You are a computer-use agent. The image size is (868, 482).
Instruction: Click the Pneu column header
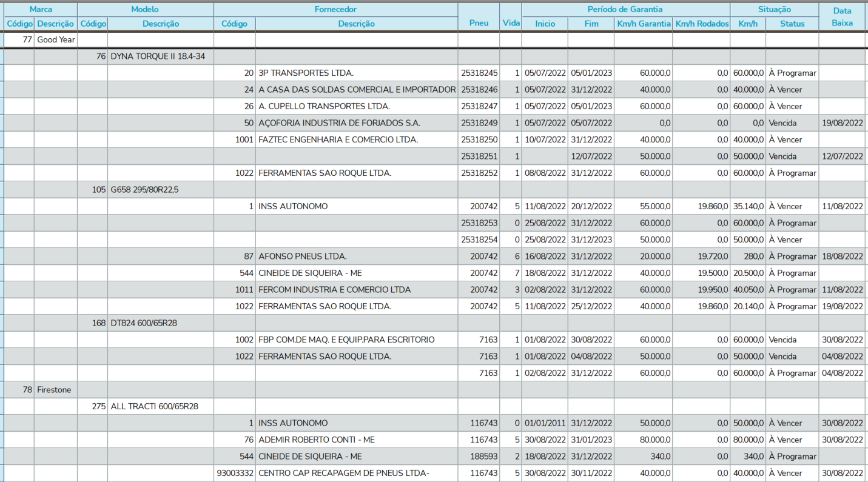coord(479,17)
